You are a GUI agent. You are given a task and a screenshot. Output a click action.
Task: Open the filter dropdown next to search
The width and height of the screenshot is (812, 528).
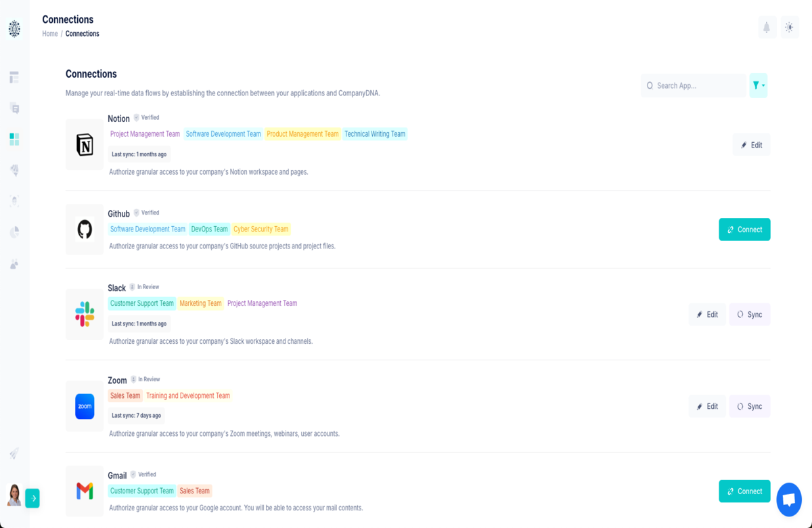(x=758, y=85)
